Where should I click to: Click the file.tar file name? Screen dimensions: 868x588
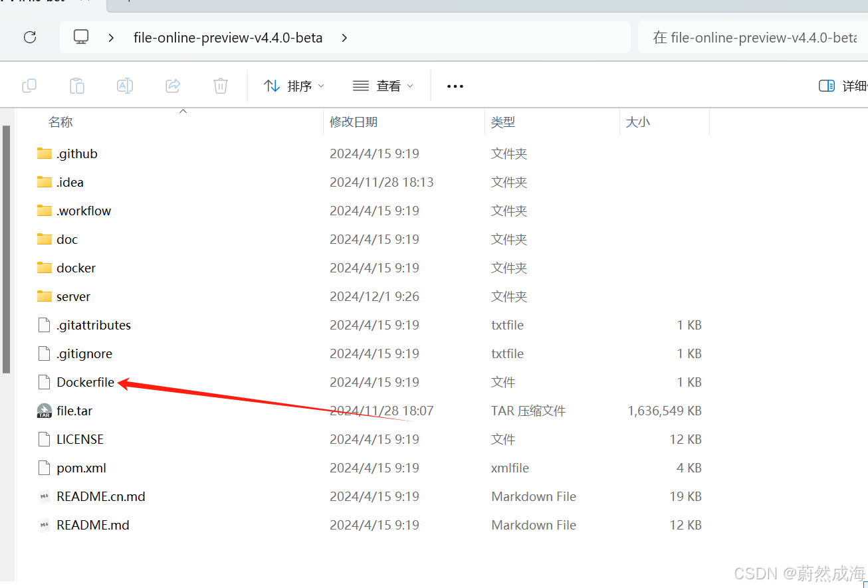pos(74,411)
